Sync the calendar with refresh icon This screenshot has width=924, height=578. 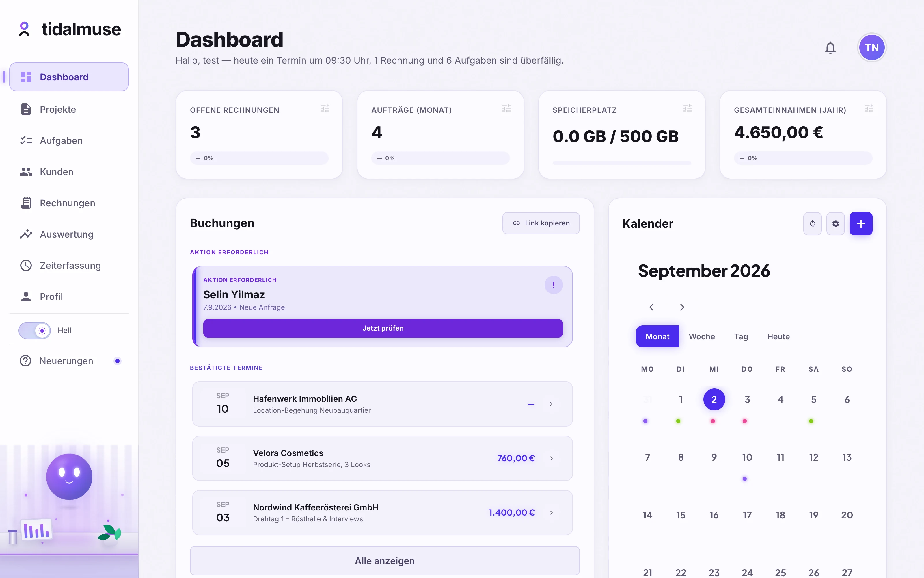(813, 224)
